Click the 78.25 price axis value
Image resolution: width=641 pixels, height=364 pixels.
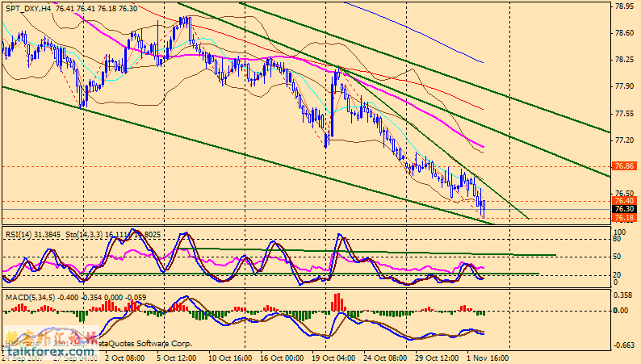click(624, 60)
